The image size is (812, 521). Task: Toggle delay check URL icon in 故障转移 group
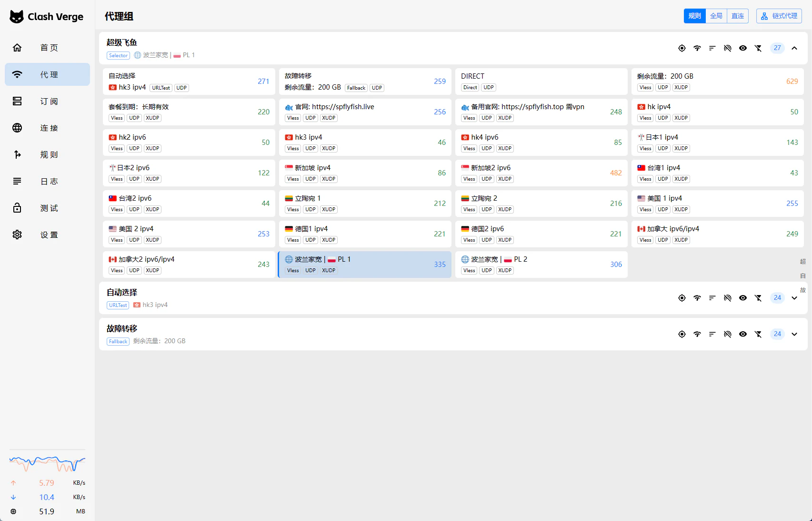(728, 334)
